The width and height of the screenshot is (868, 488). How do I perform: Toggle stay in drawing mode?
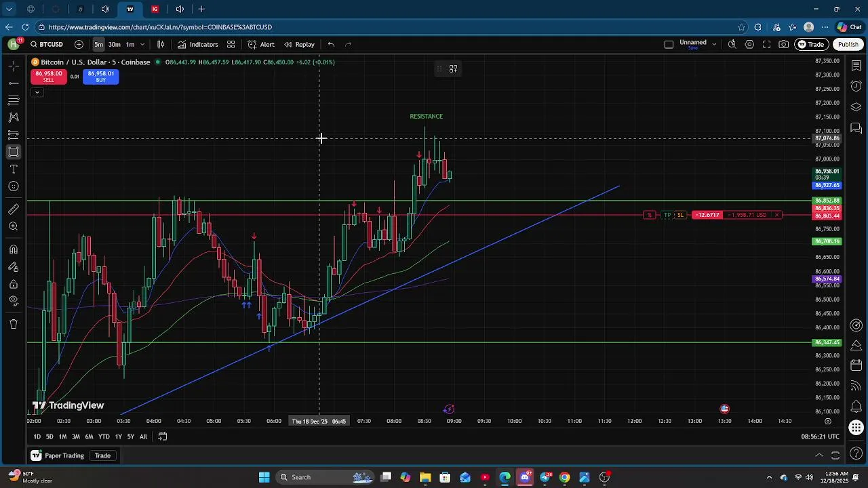[14, 267]
